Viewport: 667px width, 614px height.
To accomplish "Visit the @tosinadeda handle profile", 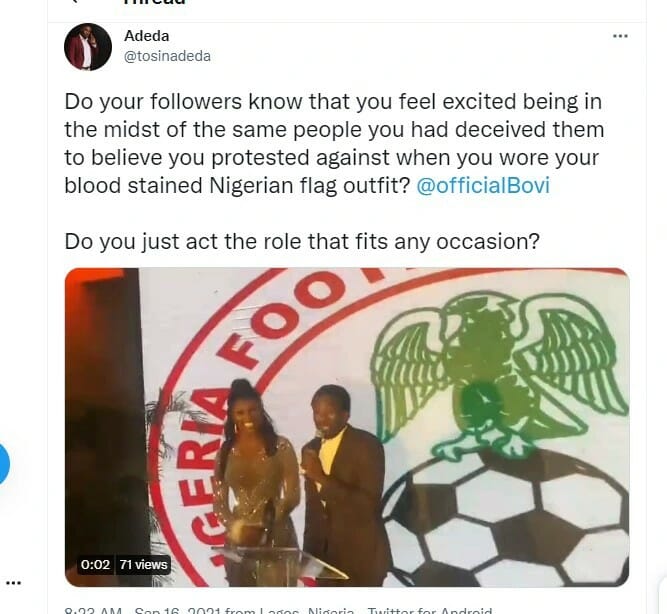I will 167,56.
